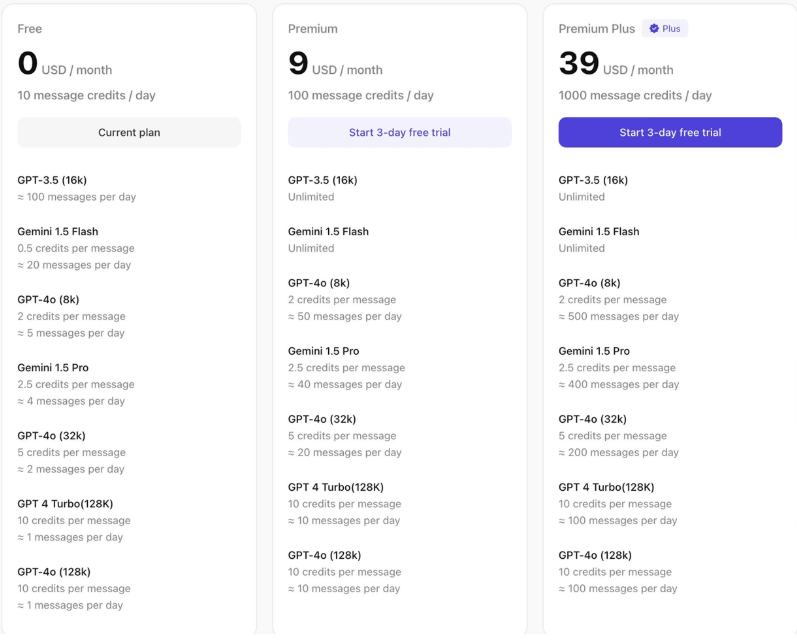Click GPT-4o (128k) in Premium Plus plan
This screenshot has width=797, height=644.
tap(595, 555)
